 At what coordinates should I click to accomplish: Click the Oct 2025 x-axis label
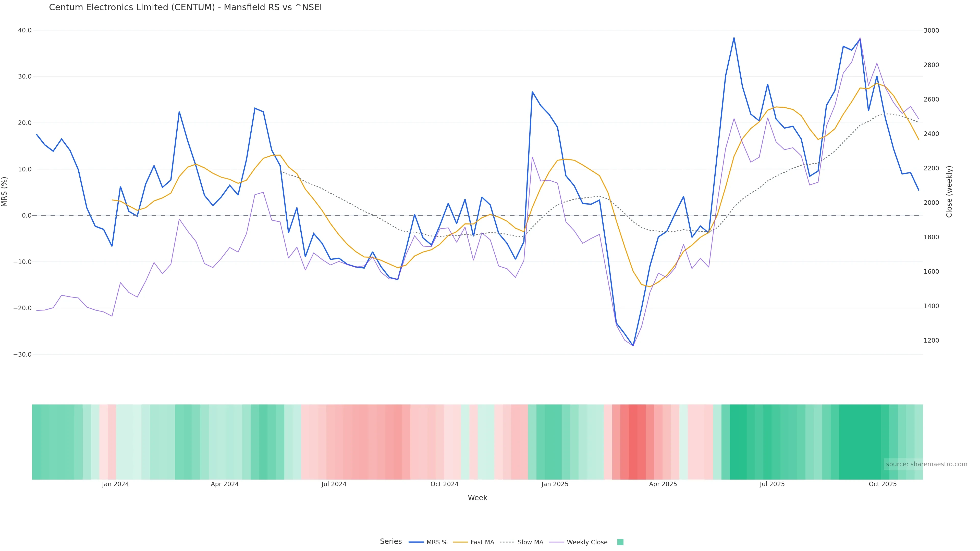coord(883,484)
